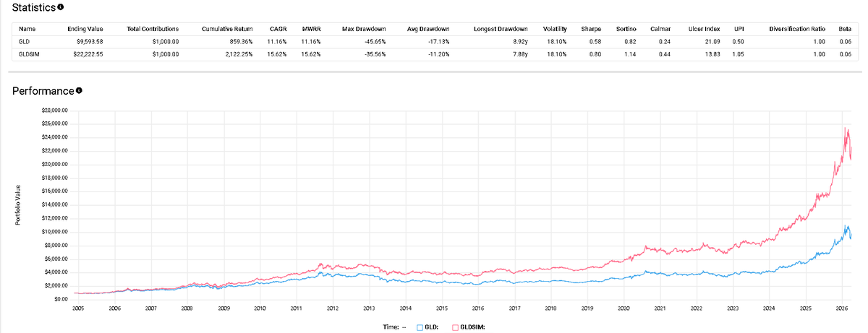Click the Max Drawdown column header
Screen dimensions: 868x333
365,30
